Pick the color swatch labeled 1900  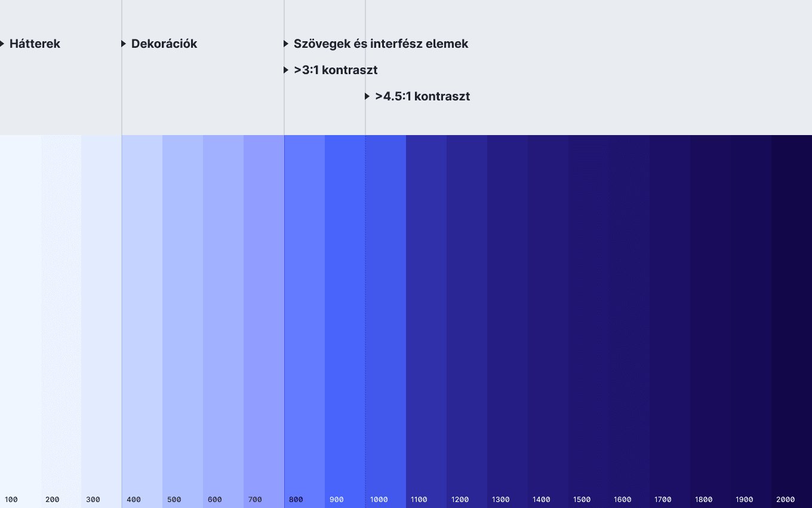point(751,322)
